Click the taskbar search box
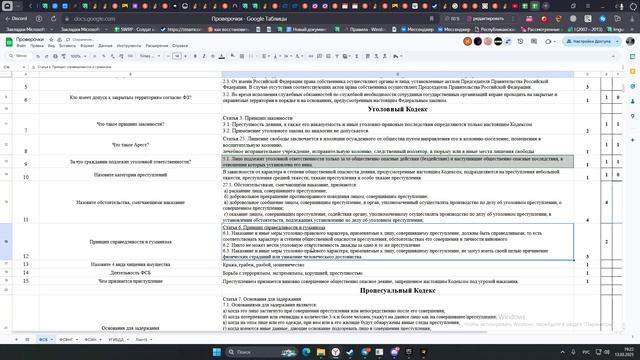The width and height of the screenshot is (640, 360). (x=262, y=352)
